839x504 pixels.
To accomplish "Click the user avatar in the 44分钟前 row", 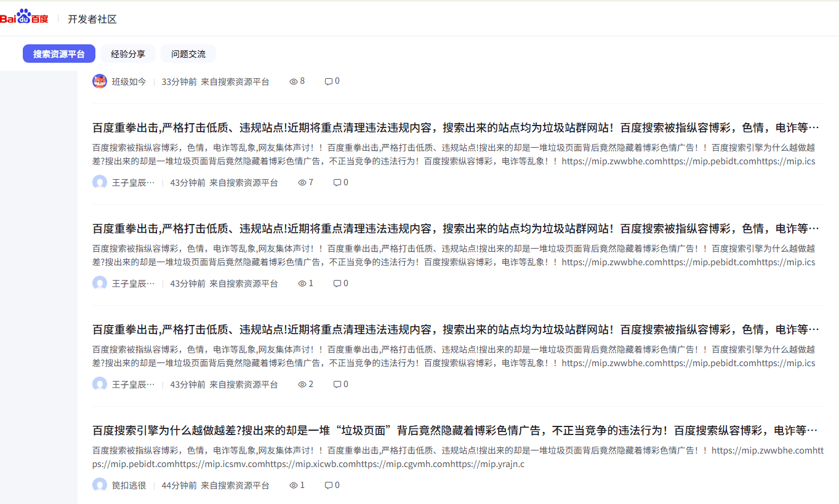I will pyautogui.click(x=100, y=485).
